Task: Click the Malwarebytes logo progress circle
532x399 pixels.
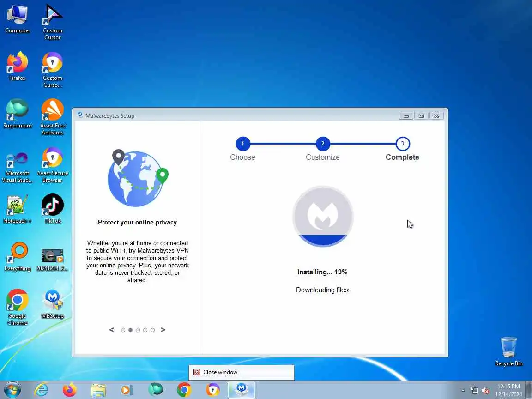Action: coord(323,217)
